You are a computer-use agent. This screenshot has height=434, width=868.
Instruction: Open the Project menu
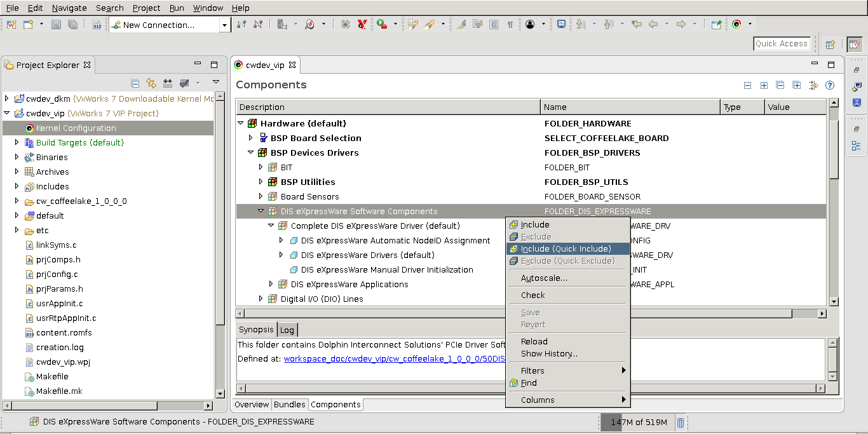coord(146,8)
